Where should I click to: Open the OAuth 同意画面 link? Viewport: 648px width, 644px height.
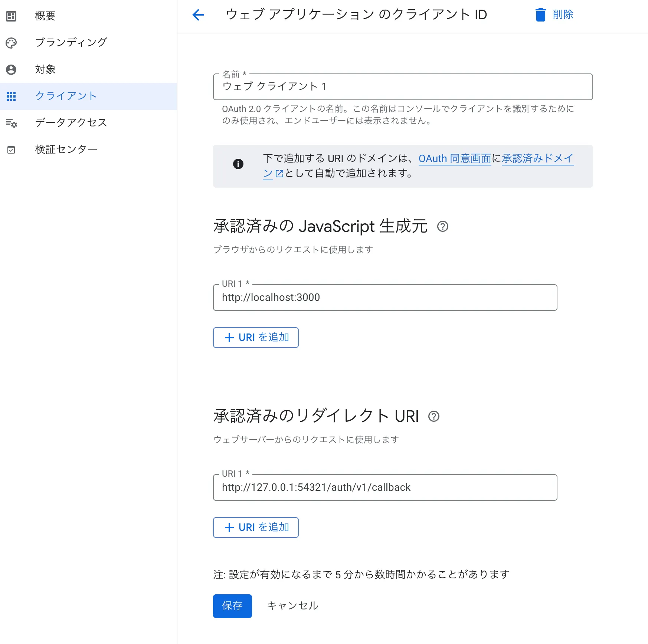click(454, 158)
